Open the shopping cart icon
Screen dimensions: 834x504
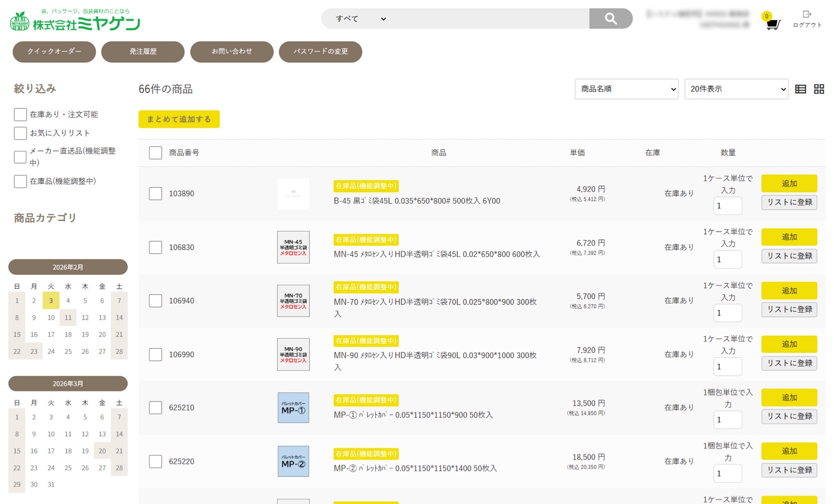(x=773, y=24)
